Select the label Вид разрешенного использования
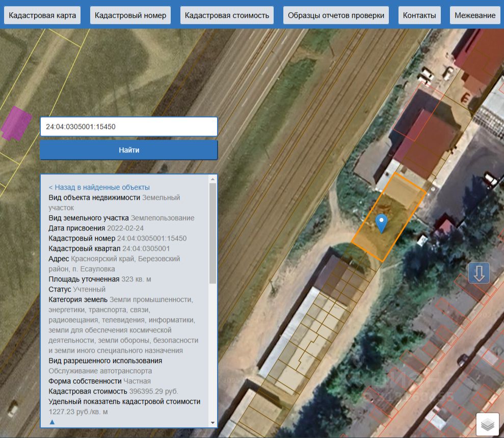Viewport: 504px width, 438px height. point(105,360)
